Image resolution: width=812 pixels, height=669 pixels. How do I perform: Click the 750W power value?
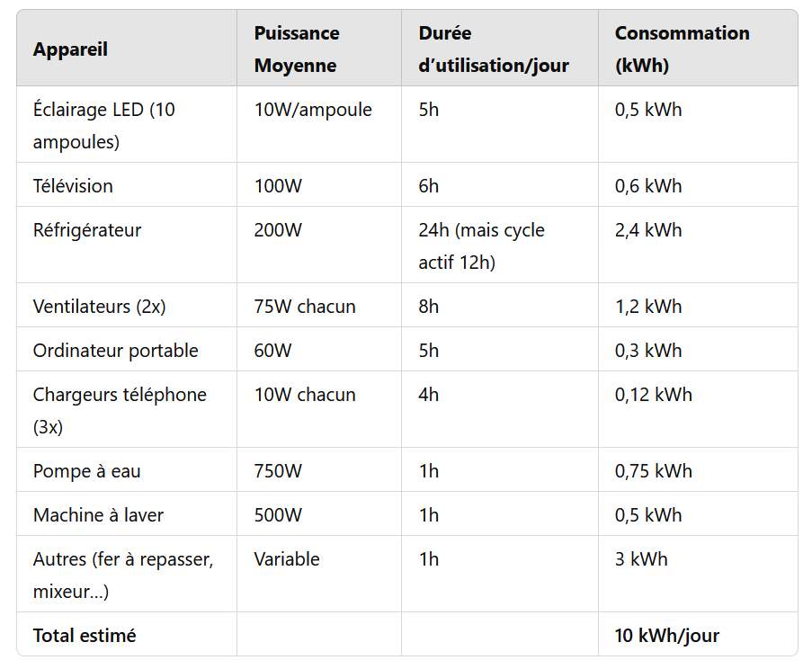coord(278,470)
